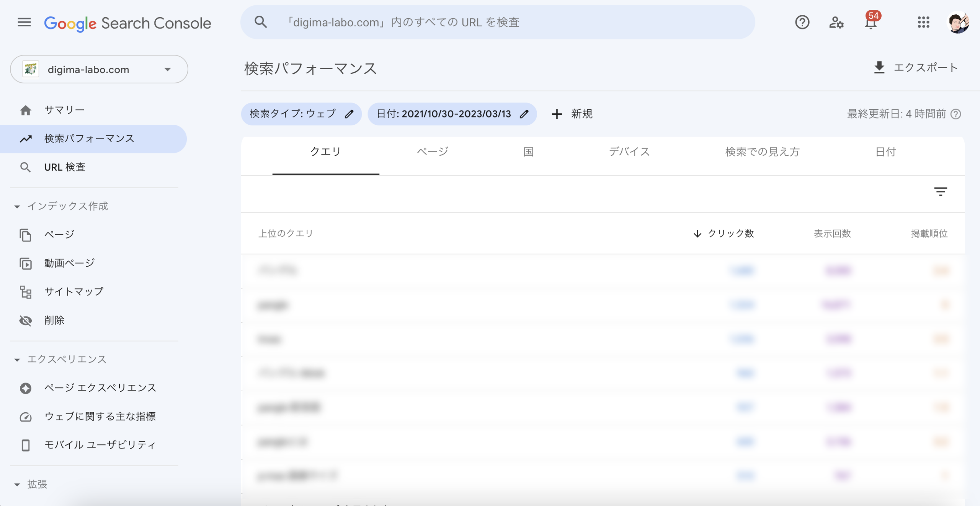
Task: Select the URL 検査 tool in sidebar
Action: [x=64, y=167]
